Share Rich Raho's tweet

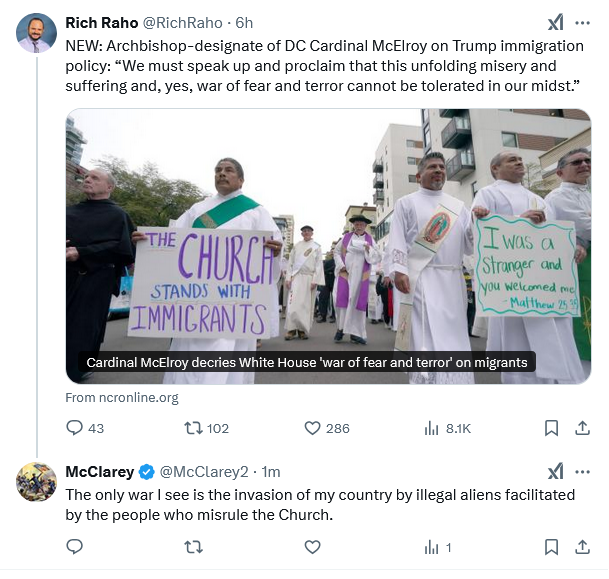[x=582, y=428]
